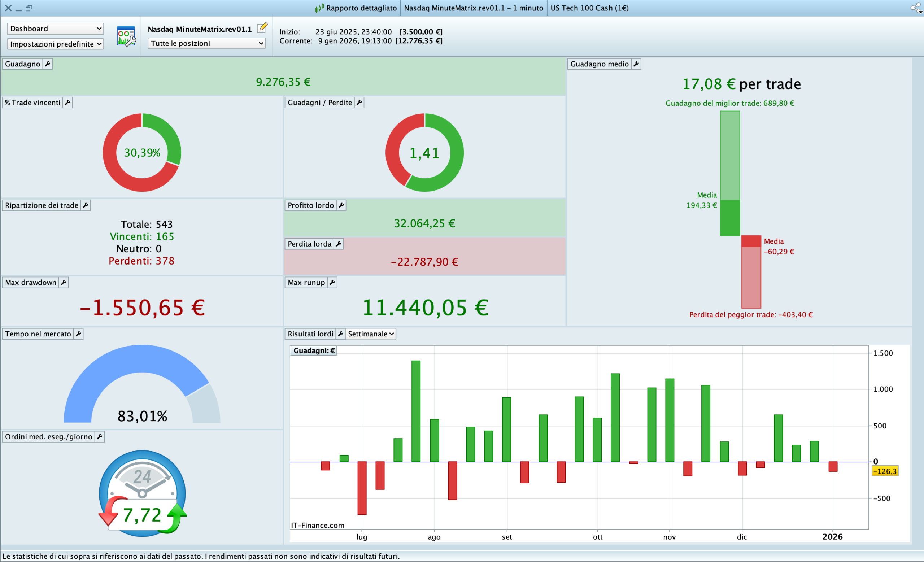Change the Settimanale period dropdown

coord(370,334)
